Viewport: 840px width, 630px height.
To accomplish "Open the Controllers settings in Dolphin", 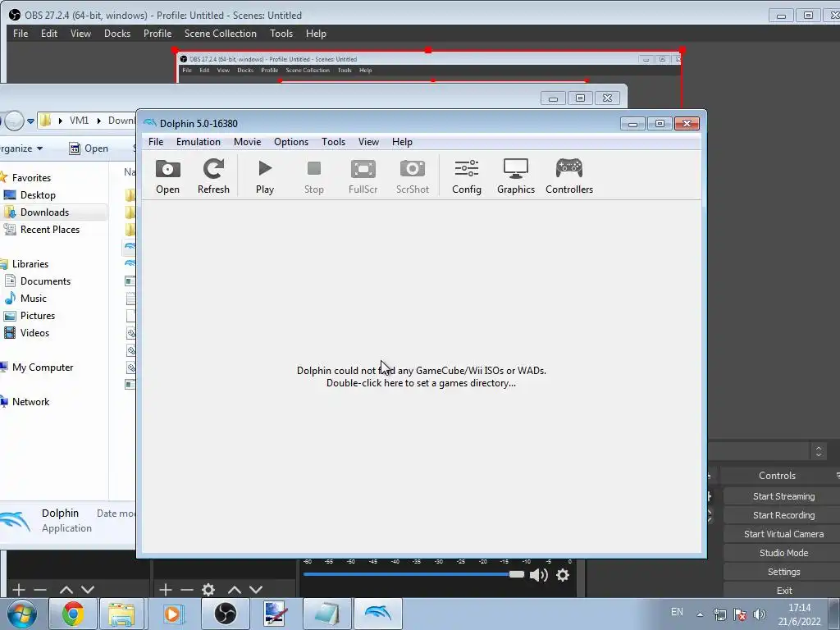I will click(x=569, y=176).
